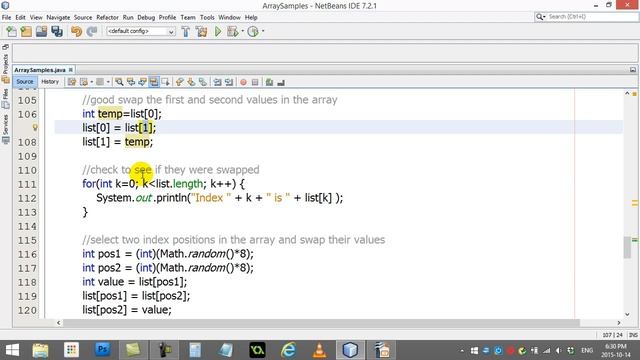This screenshot has height=360, width=640.
Task: Expand the Debug Project dropdown arrow
Action: pos(243,31)
